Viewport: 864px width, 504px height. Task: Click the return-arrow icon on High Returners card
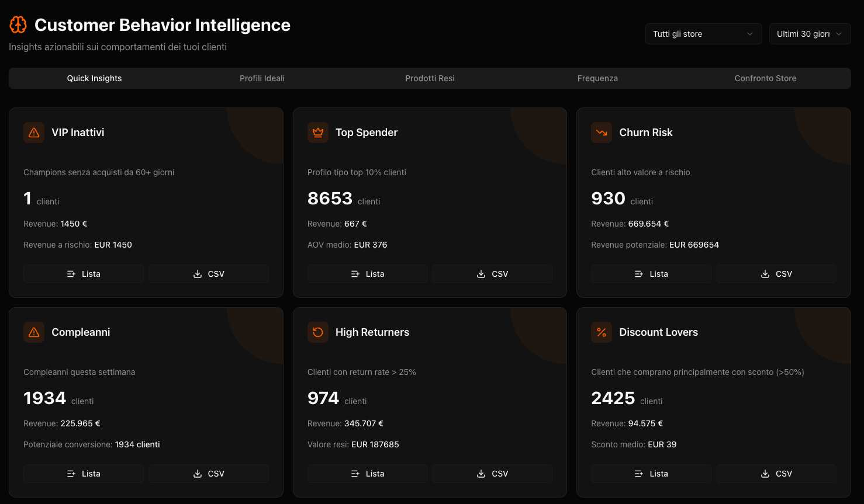click(x=317, y=332)
